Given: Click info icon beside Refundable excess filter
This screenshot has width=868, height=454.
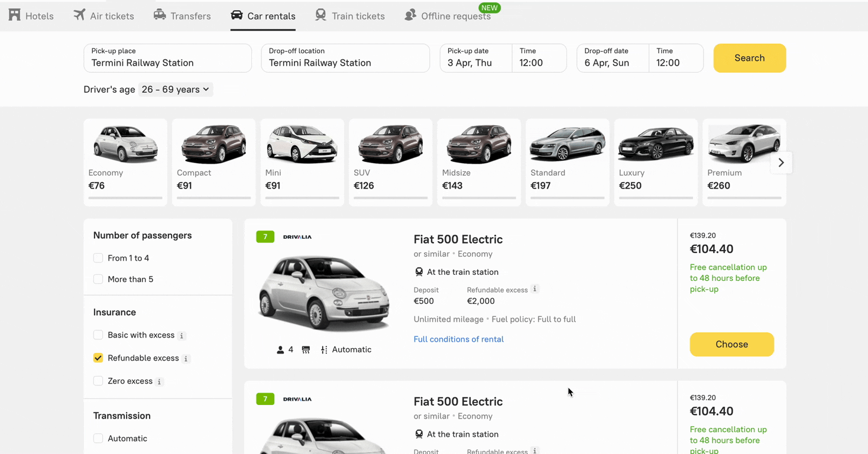Looking at the screenshot, I should tap(186, 359).
